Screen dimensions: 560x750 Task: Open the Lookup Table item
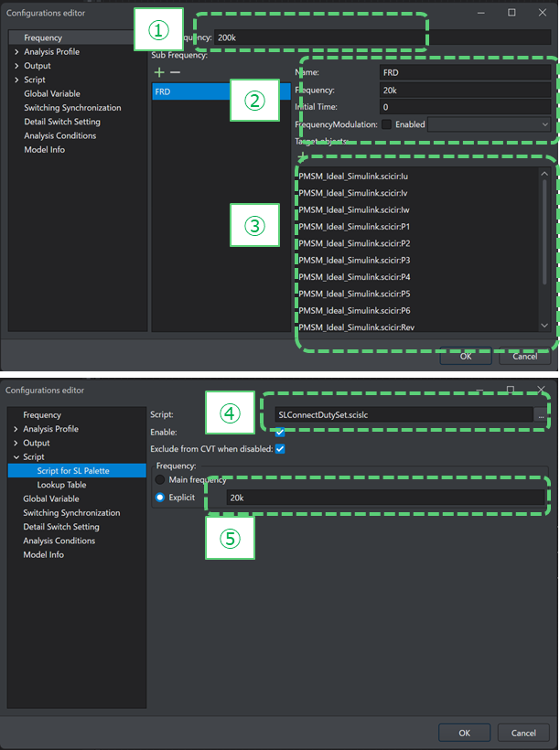pos(61,485)
